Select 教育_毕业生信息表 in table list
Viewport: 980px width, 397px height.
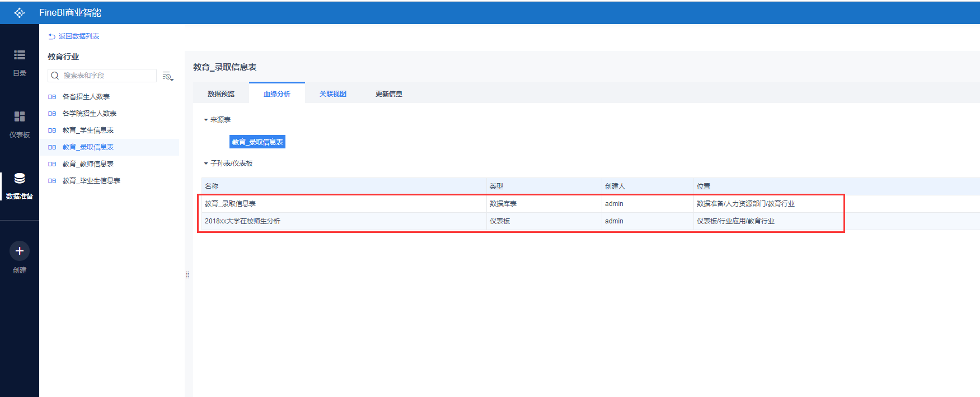[x=91, y=181]
